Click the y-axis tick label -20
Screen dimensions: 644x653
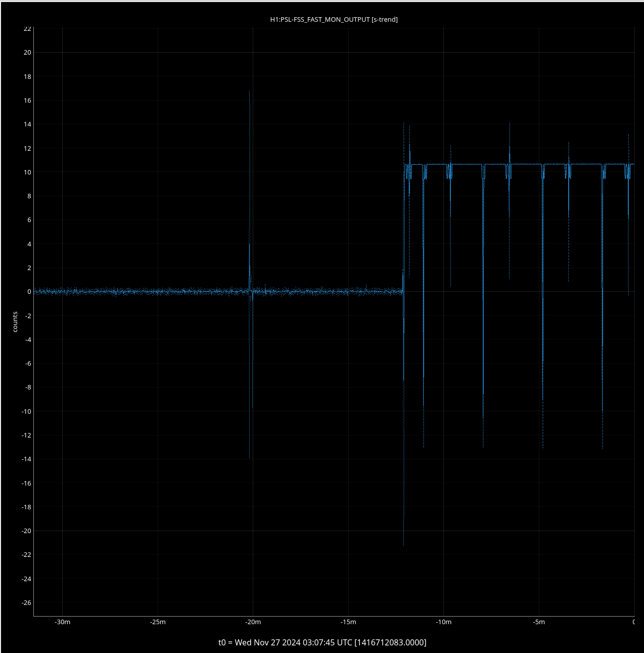[26, 531]
